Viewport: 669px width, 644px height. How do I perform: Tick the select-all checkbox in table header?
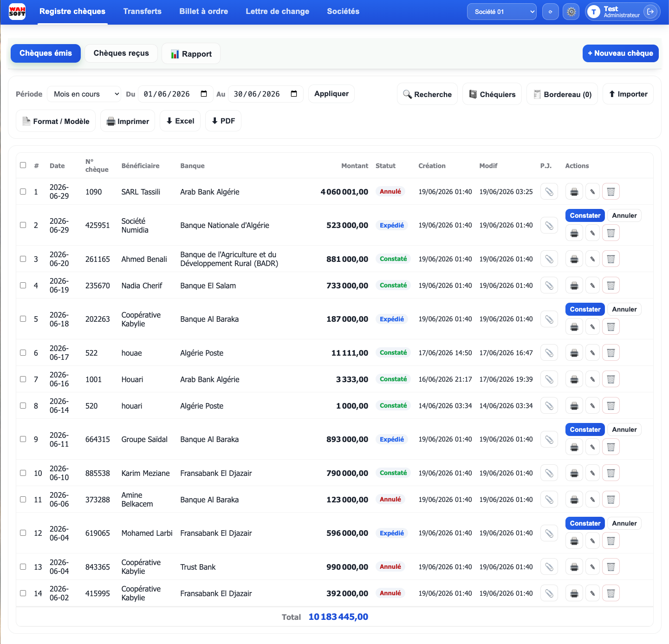tap(23, 165)
